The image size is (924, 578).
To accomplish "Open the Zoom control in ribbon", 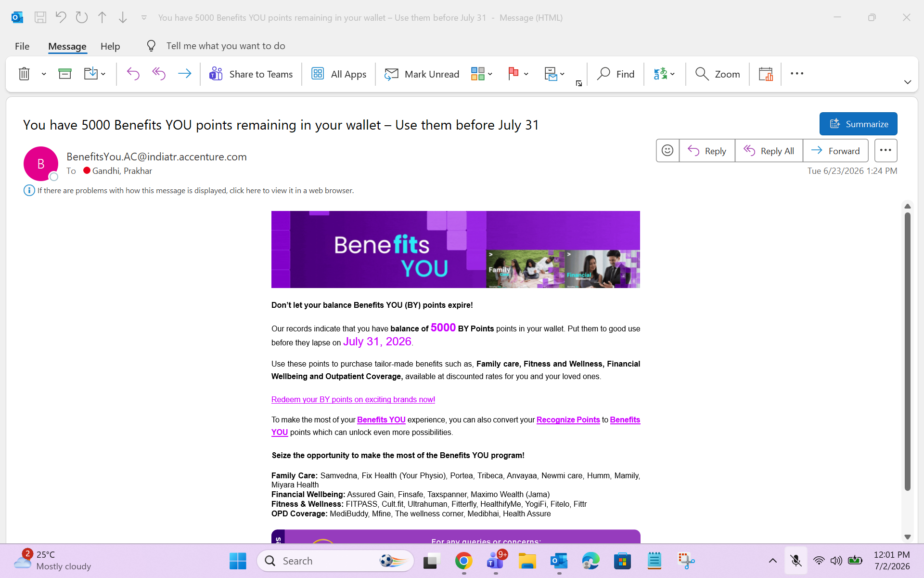I will click(718, 74).
